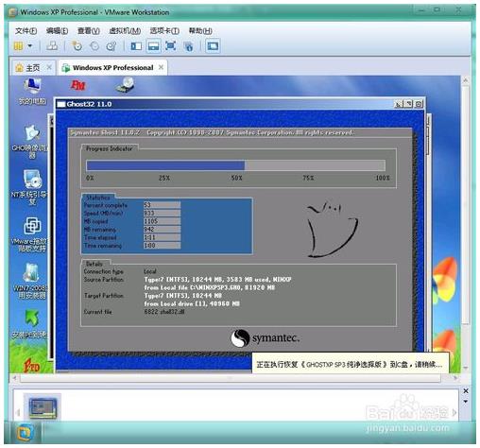The width and height of the screenshot is (480, 448).
Task: Click the take snapshot toolbar icon
Action: point(77,46)
